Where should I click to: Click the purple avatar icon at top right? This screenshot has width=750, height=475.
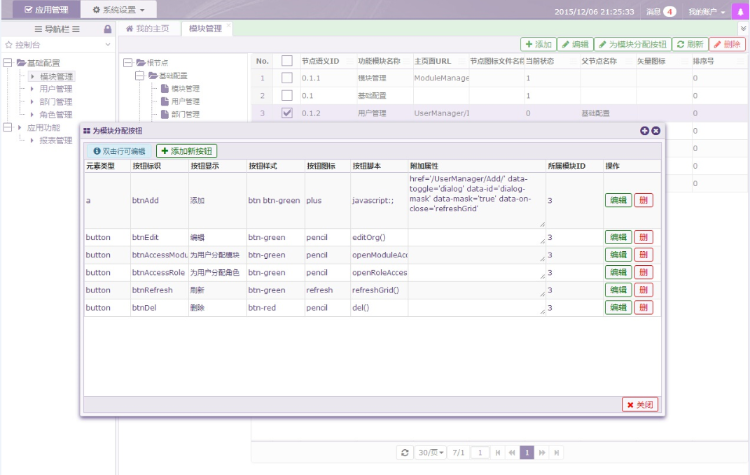740,11
